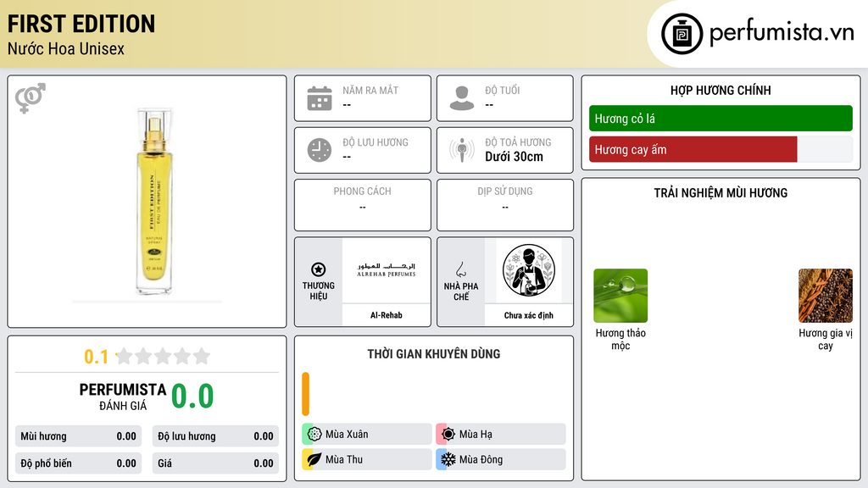Screen dimensions: 868x488
Task: Click the HỢP HƯƠNG CHÍNH heading
Action: coord(721,90)
